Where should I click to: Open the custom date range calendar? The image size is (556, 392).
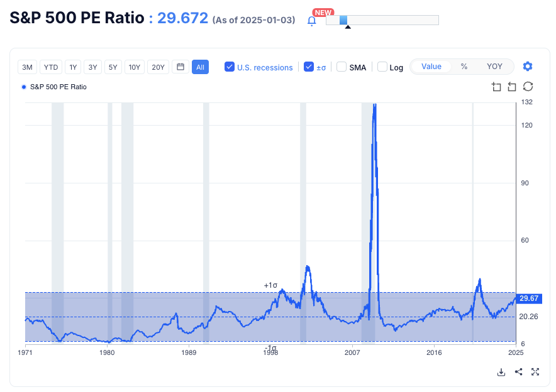[181, 67]
